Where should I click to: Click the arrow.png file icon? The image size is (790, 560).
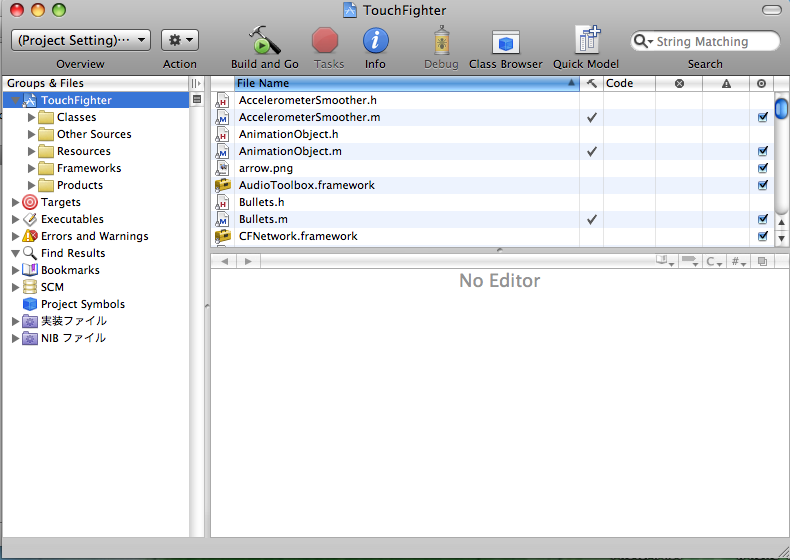(222, 168)
